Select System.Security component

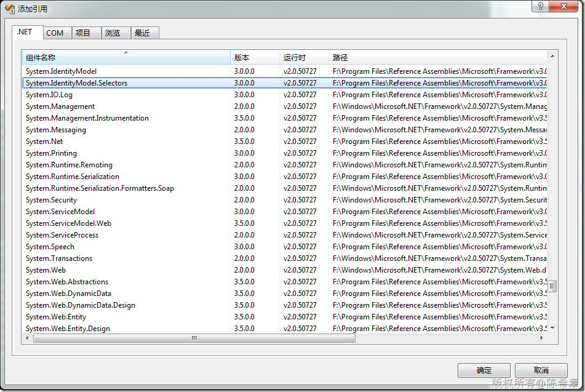(285, 200)
